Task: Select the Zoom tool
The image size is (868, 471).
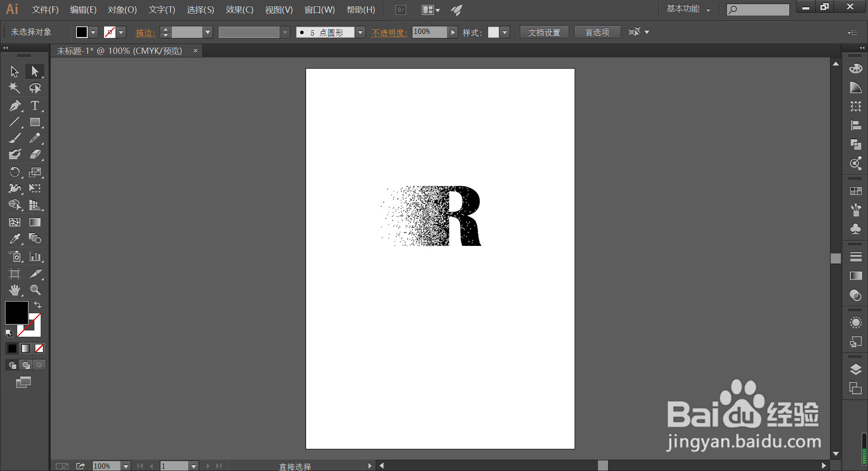Action: click(x=35, y=290)
